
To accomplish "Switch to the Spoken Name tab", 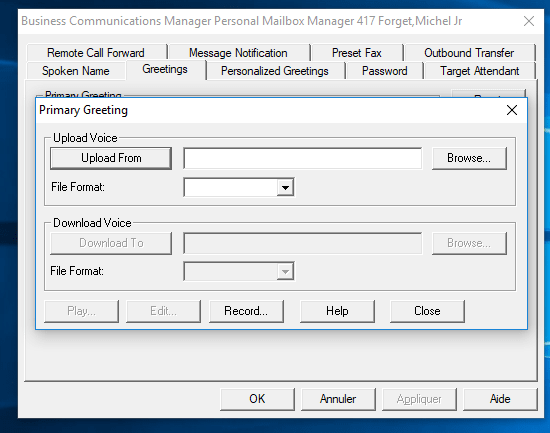I will click(x=76, y=71).
